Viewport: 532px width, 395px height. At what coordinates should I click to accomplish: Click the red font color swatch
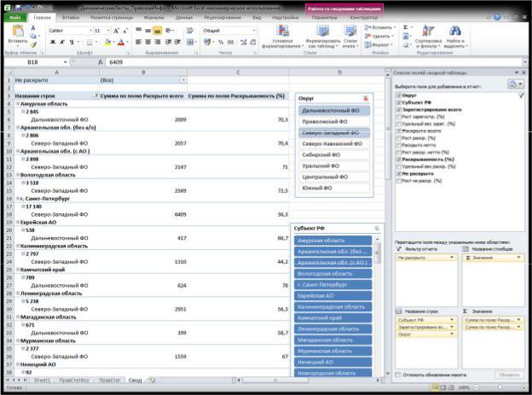(x=121, y=42)
